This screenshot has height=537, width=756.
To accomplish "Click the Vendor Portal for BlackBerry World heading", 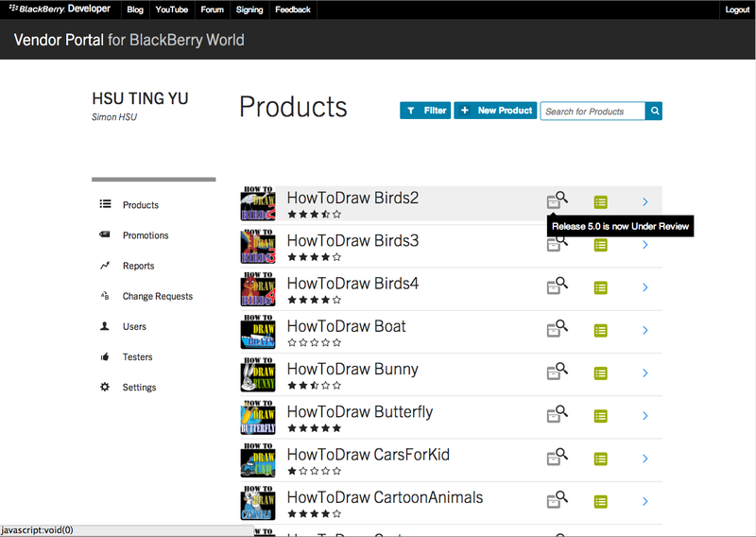I will (x=129, y=40).
